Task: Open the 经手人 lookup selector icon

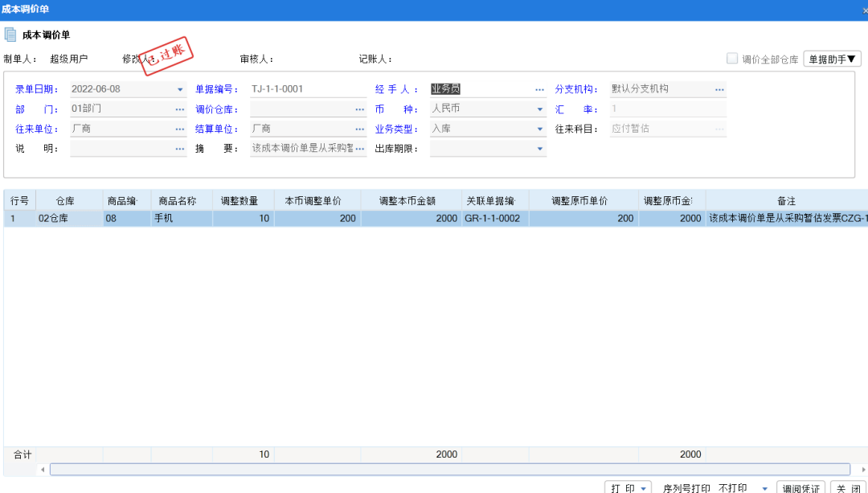Action: 539,88
